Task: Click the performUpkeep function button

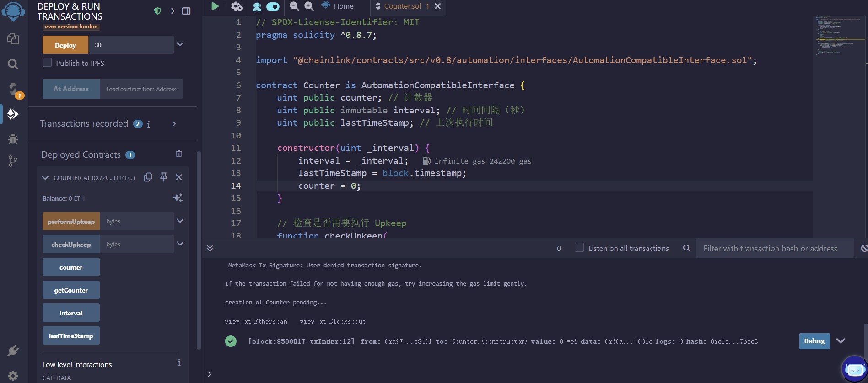Action: click(71, 221)
